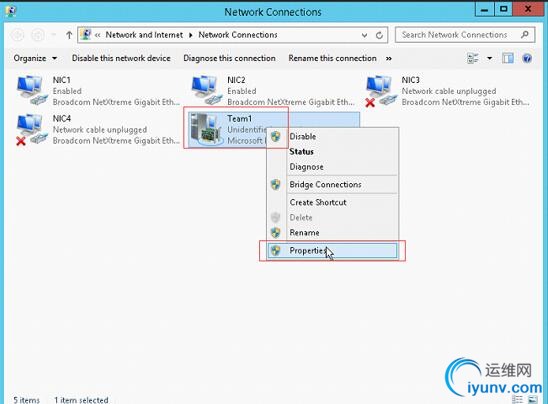Switch to large icons view in status bar
Image resolution: width=548 pixels, height=404 pixels.
point(533,399)
